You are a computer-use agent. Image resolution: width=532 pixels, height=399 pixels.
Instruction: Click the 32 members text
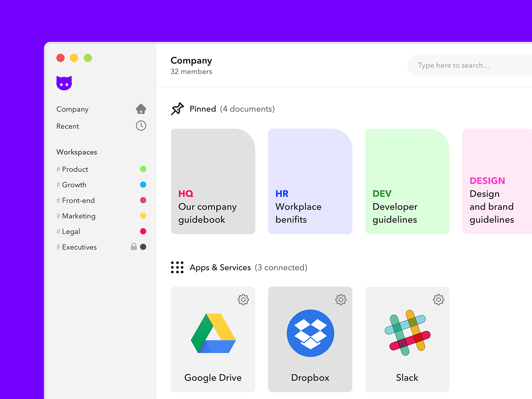[x=191, y=71]
